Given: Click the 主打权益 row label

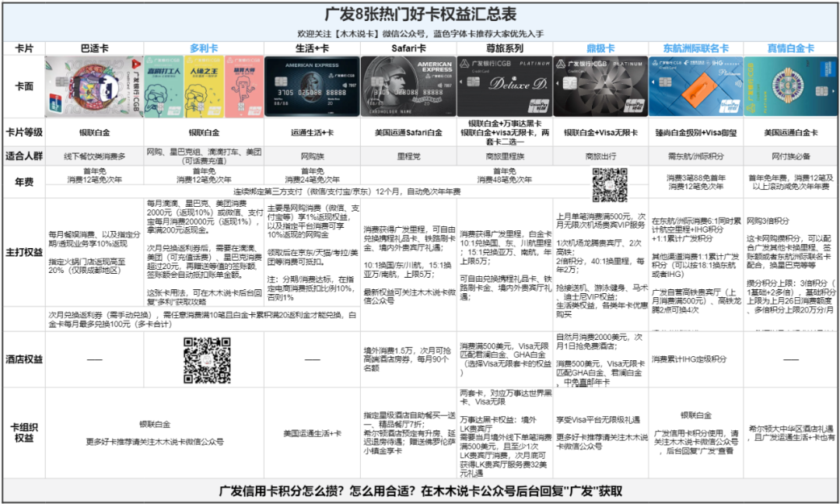Looking at the screenshot, I should [24, 252].
